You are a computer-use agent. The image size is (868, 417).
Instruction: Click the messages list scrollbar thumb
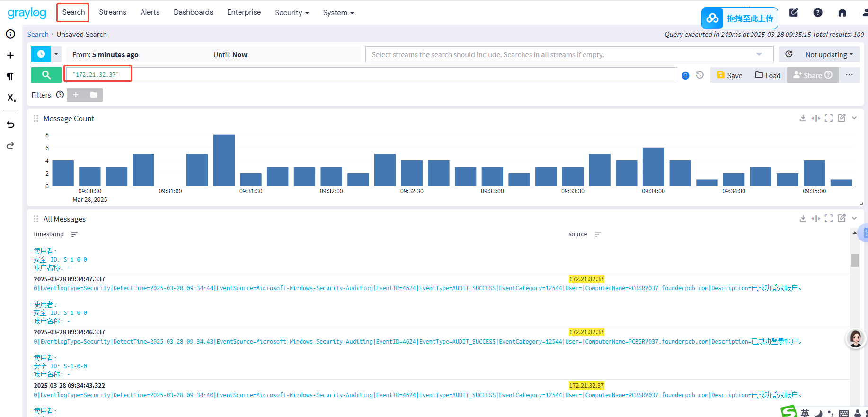(855, 260)
